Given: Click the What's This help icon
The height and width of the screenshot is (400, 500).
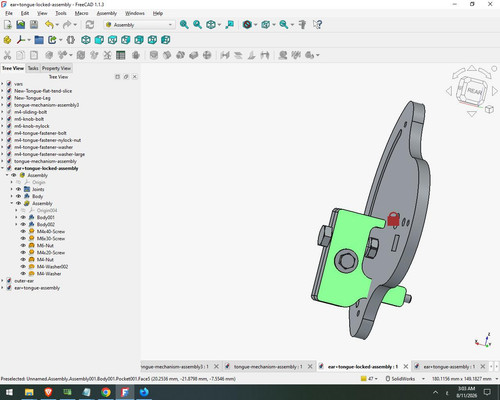Looking at the screenshot, I should coord(317,25).
